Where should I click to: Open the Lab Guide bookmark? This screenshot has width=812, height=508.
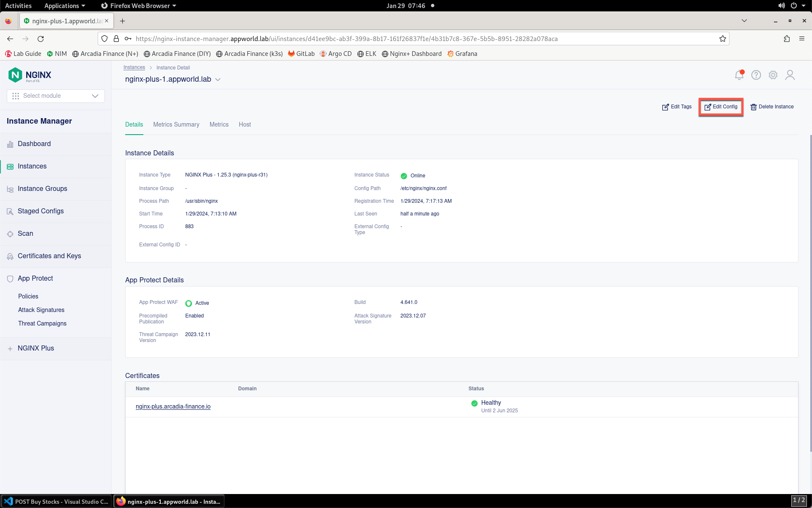23,54
